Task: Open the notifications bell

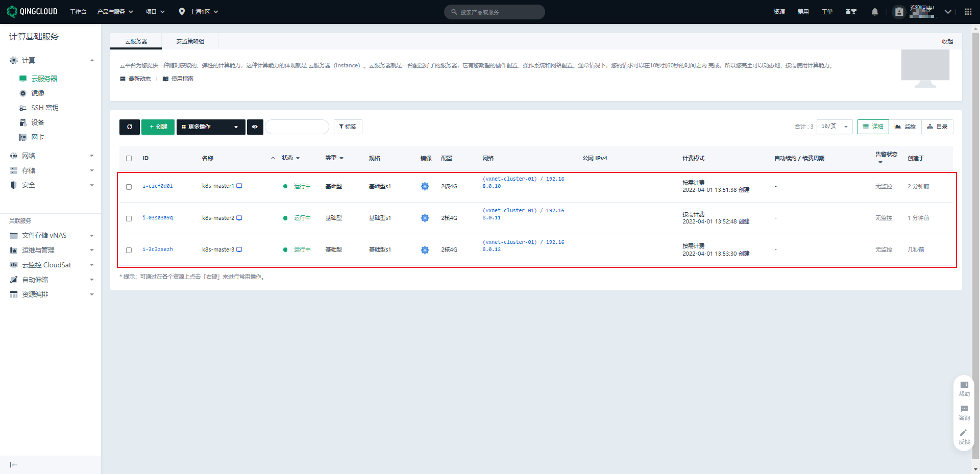Action: click(875, 12)
